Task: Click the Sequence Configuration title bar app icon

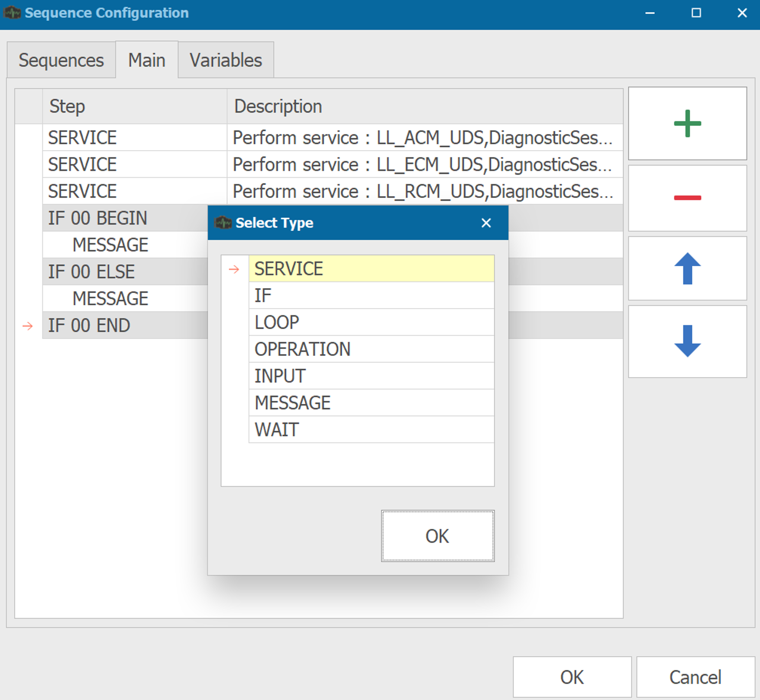Action: coord(12,13)
